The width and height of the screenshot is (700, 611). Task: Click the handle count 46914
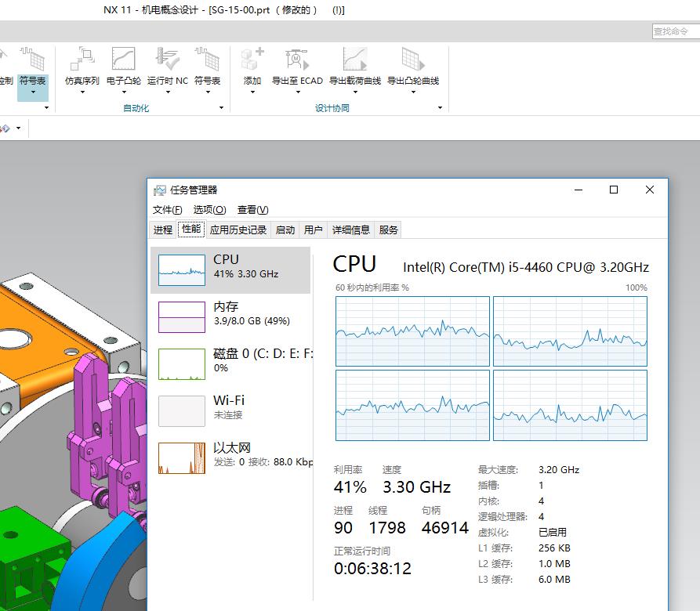click(x=445, y=528)
